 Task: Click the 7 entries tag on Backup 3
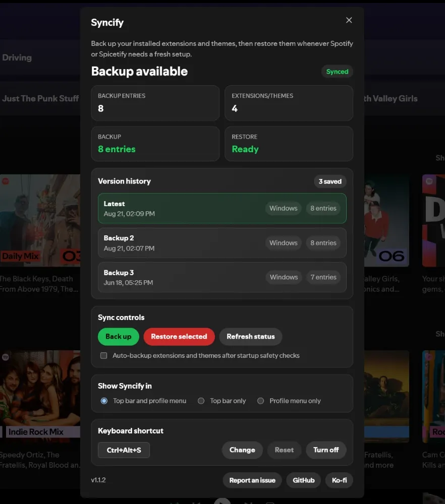[x=323, y=277]
